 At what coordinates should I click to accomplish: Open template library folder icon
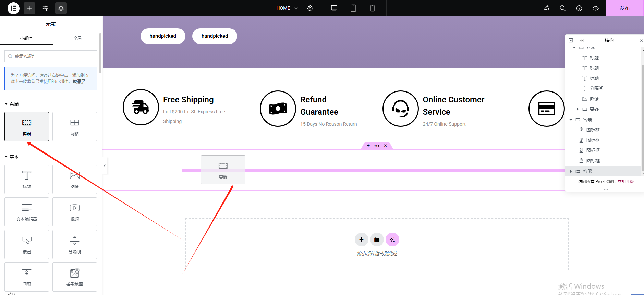coord(377,239)
